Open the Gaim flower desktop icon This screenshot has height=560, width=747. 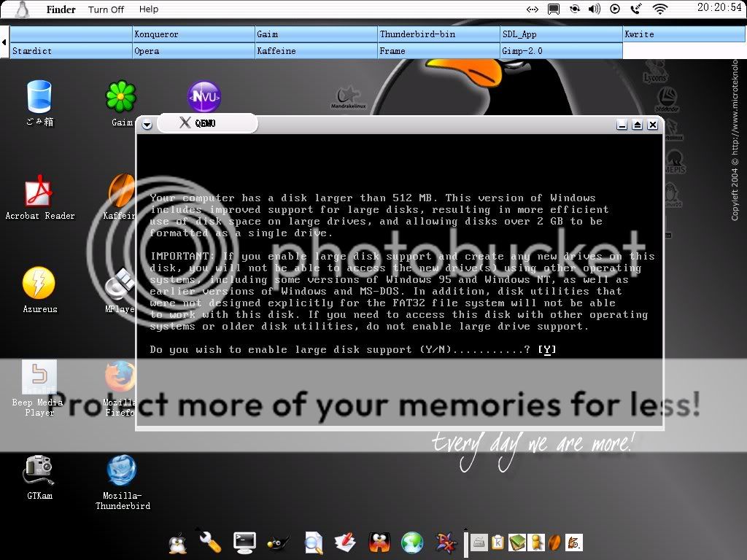click(x=120, y=97)
